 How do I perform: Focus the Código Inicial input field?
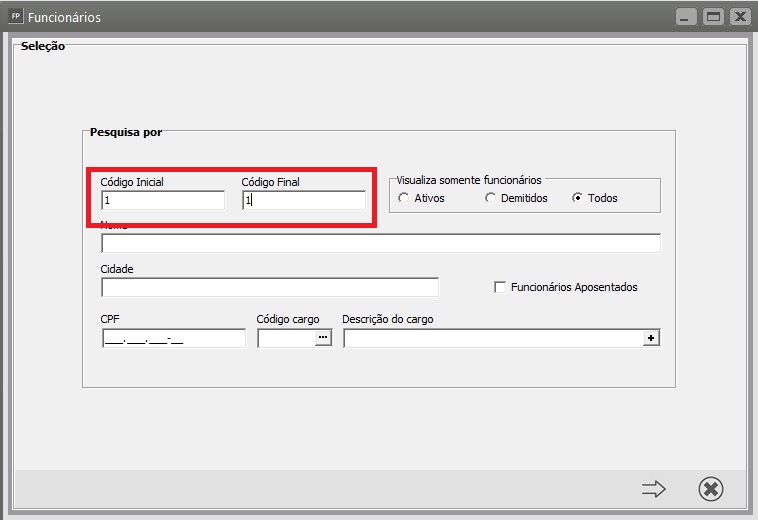click(x=163, y=200)
